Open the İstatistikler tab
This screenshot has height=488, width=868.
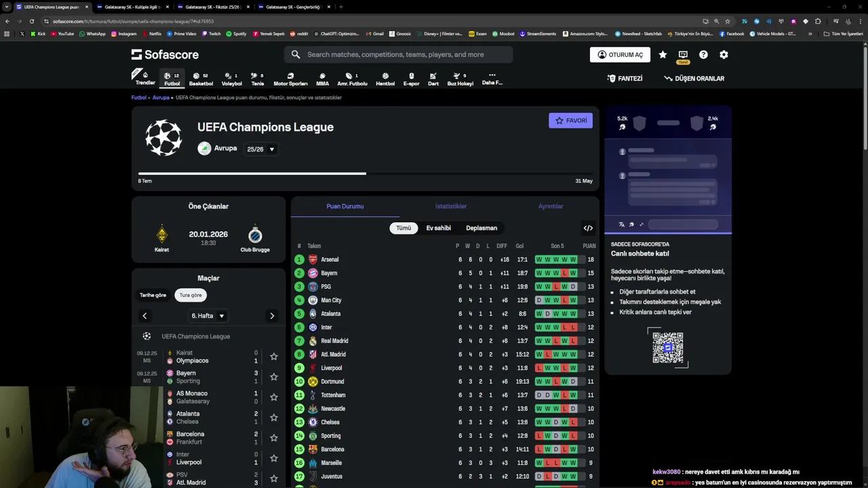(x=451, y=207)
